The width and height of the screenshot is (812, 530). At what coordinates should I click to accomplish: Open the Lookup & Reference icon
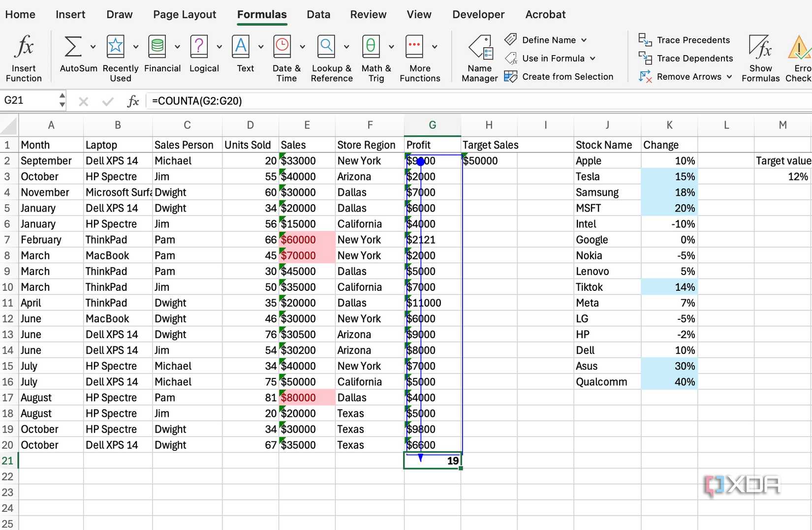click(326, 47)
